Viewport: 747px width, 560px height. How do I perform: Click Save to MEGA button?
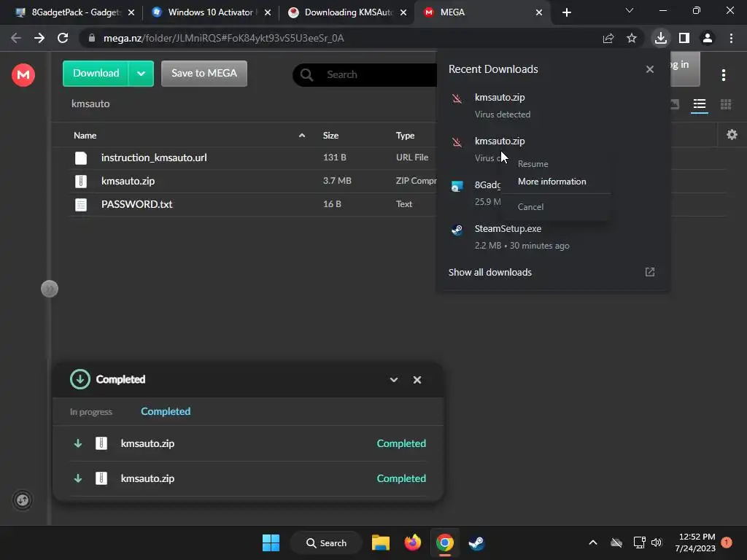(x=204, y=74)
